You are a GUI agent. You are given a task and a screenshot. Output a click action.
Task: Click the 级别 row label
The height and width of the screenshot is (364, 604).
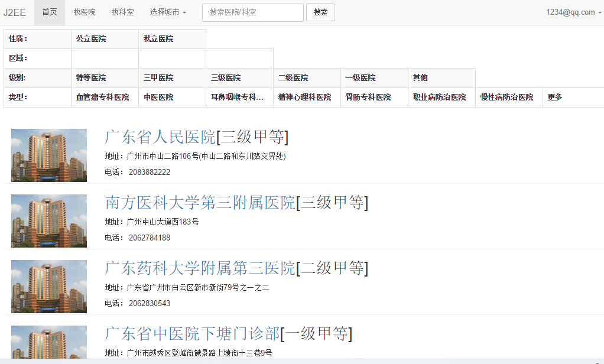click(x=17, y=77)
